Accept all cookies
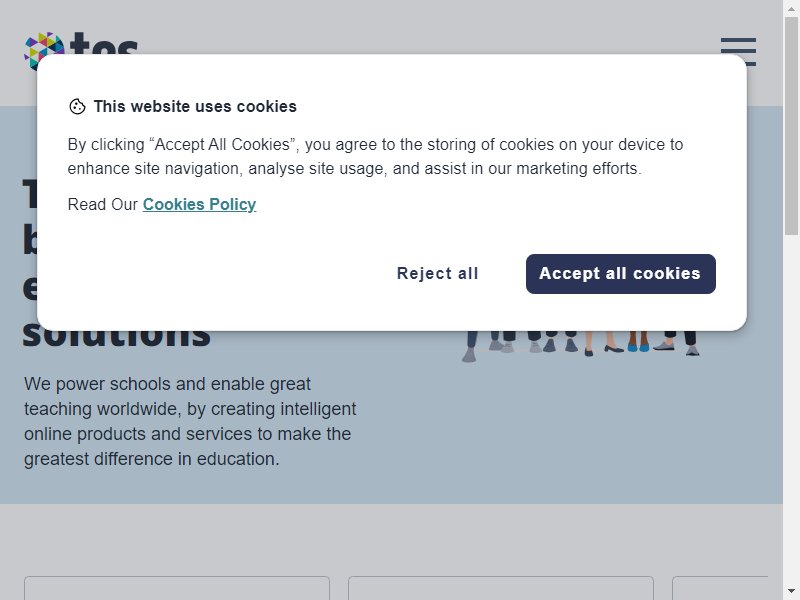 [620, 274]
